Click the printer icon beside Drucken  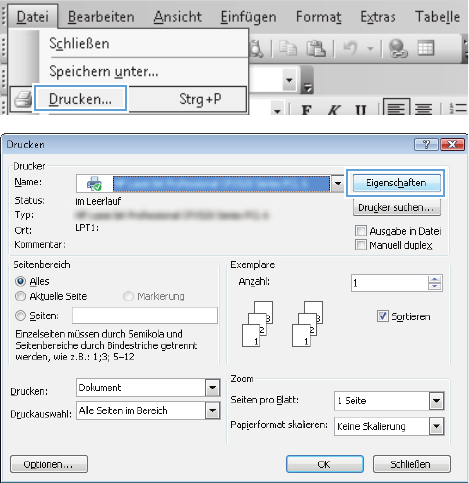tap(23, 99)
